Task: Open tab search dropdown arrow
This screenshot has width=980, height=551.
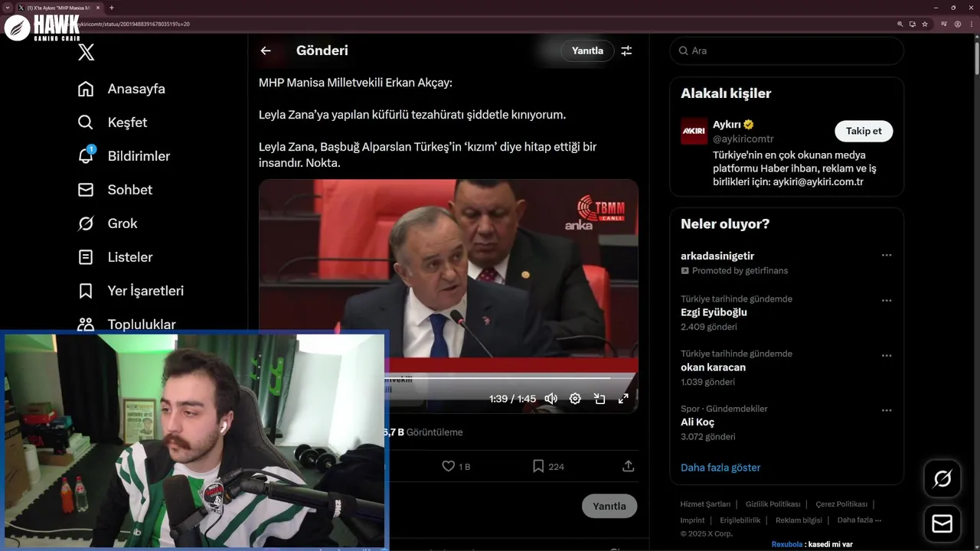Action: pyautogui.click(x=7, y=8)
